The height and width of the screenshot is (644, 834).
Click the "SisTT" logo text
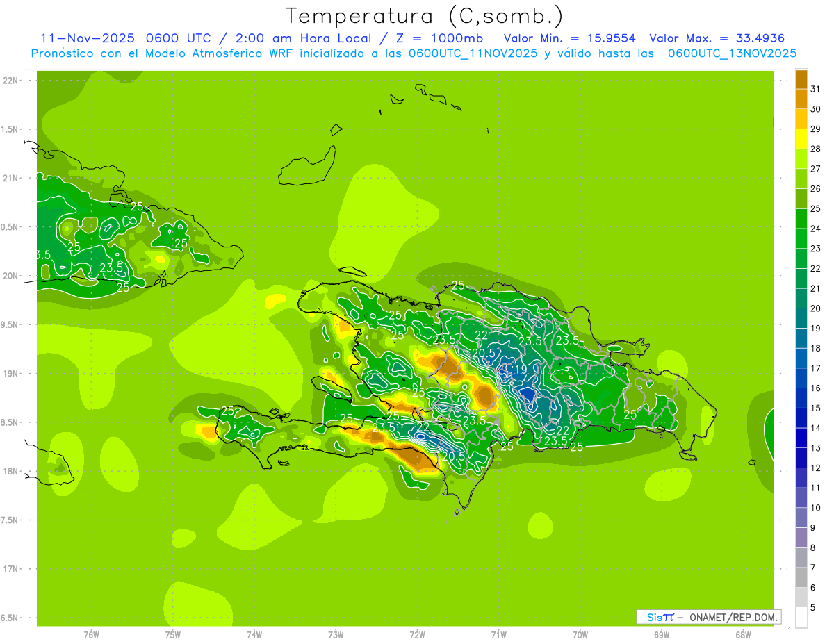660,617
